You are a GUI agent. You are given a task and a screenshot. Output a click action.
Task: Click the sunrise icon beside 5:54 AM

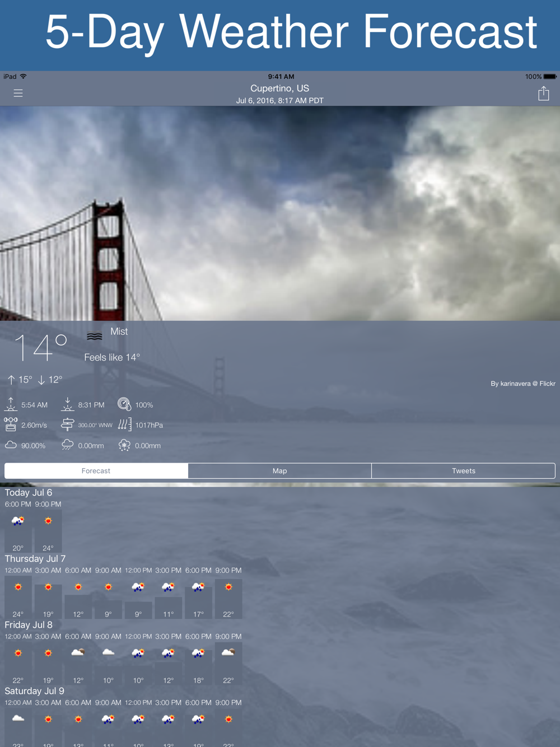(x=11, y=404)
